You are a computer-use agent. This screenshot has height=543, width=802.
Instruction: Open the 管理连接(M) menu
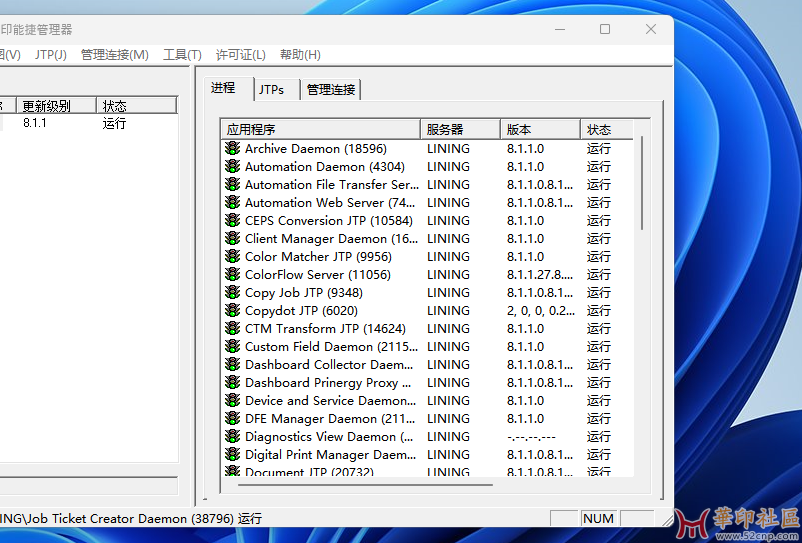pos(115,55)
